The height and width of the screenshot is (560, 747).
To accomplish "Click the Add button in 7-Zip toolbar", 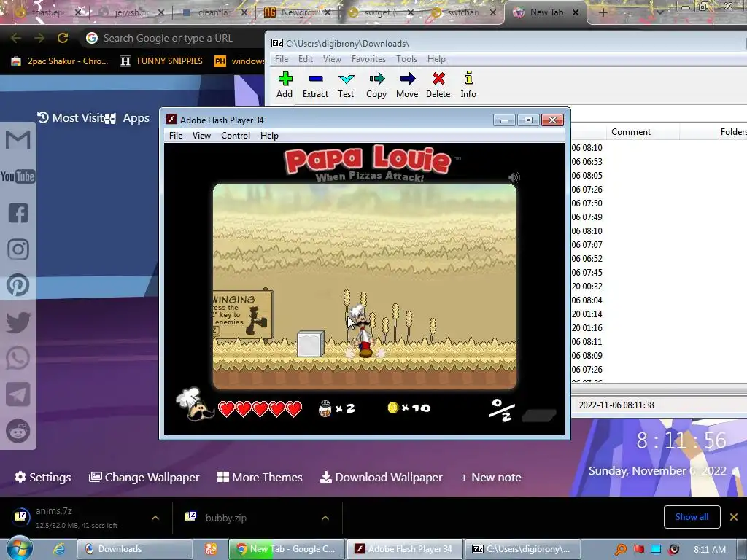I will [x=285, y=85].
